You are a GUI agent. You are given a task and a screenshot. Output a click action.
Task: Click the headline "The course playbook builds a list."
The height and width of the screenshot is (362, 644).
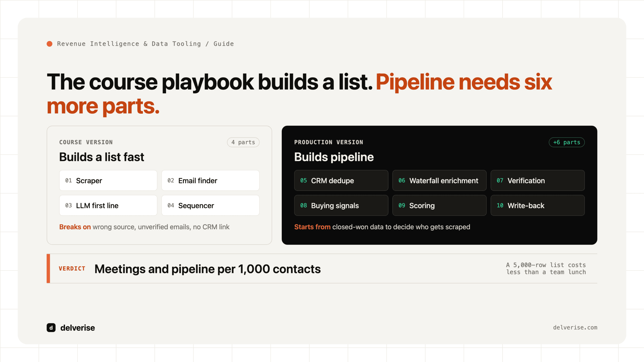tap(210, 82)
